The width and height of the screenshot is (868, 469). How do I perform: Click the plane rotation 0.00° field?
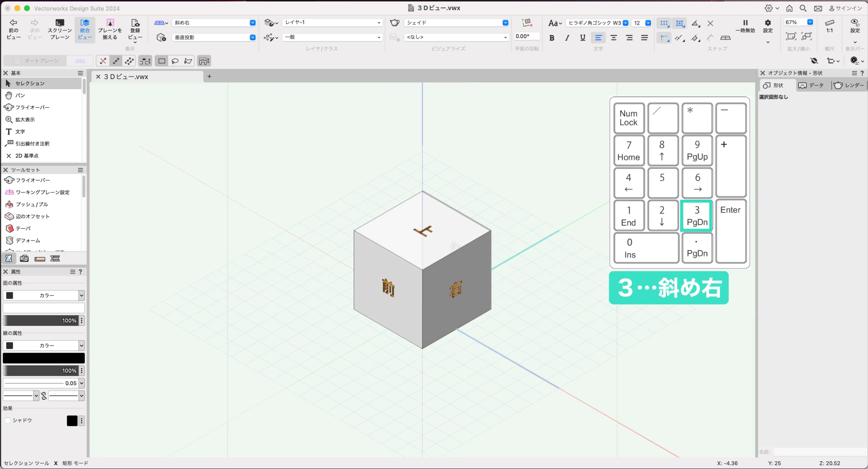coord(527,36)
